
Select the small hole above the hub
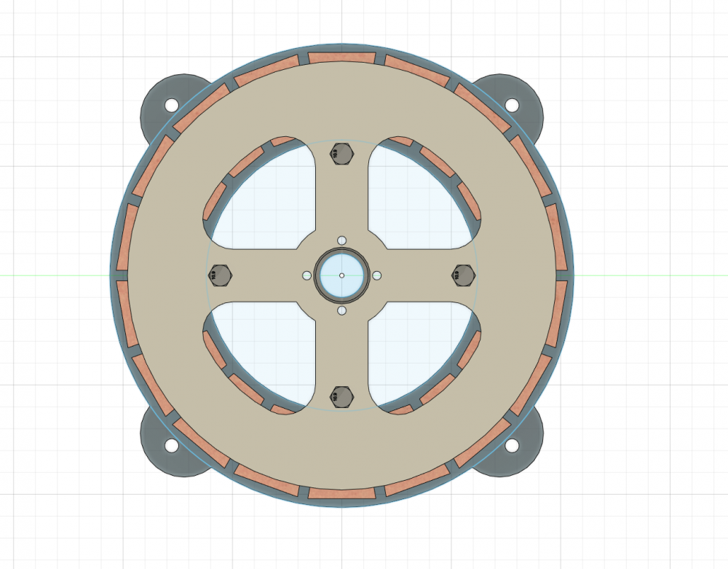pyautogui.click(x=341, y=240)
